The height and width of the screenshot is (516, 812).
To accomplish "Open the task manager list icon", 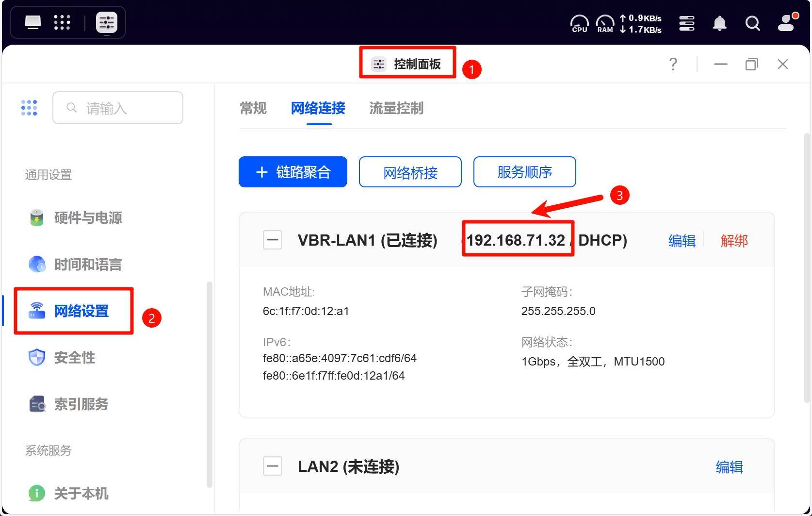I will (x=687, y=23).
